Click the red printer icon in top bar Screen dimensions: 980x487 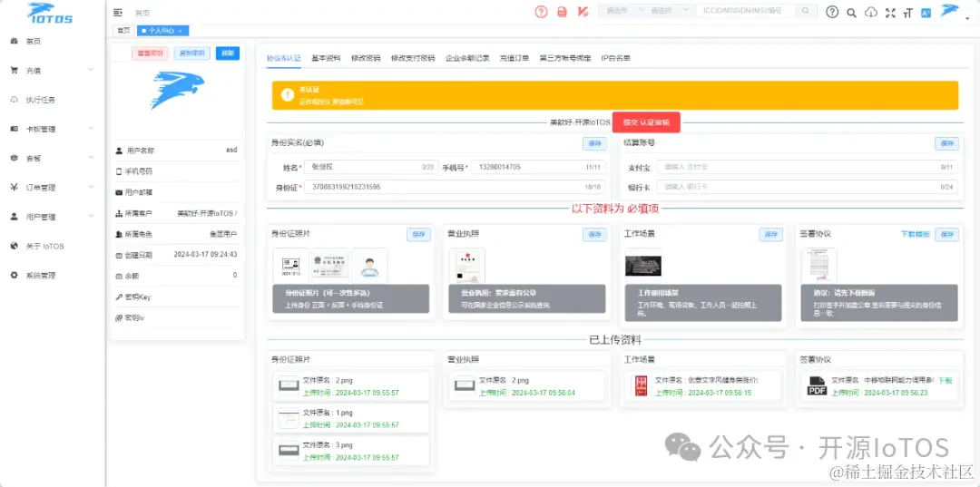562,11
